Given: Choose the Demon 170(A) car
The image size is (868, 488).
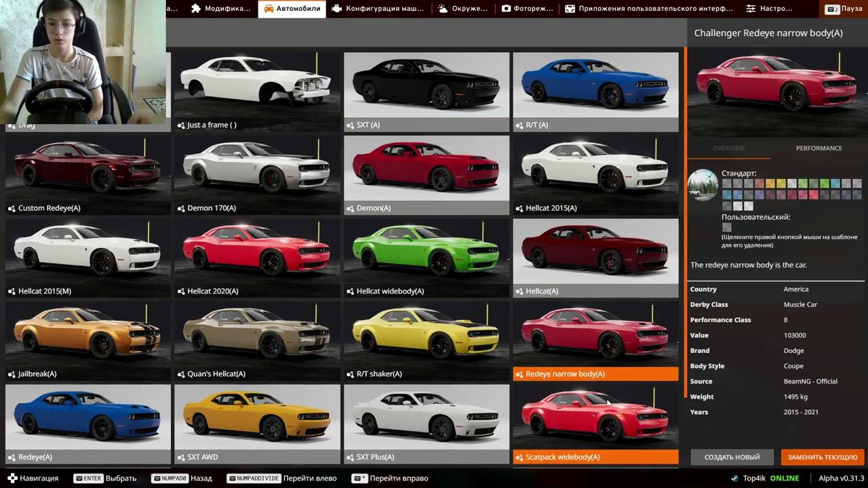Looking at the screenshot, I should (257, 175).
